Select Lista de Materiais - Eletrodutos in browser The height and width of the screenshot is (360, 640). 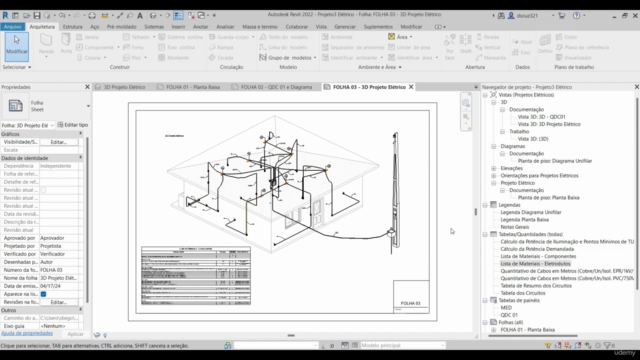(536, 264)
